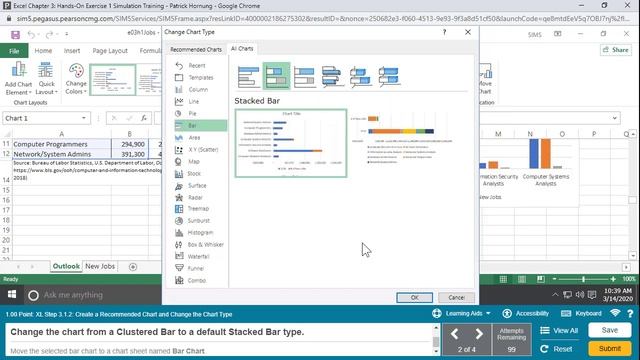The width and height of the screenshot is (640, 360).
Task: Open Accessibility options in simulation bar
Action: (x=526, y=313)
